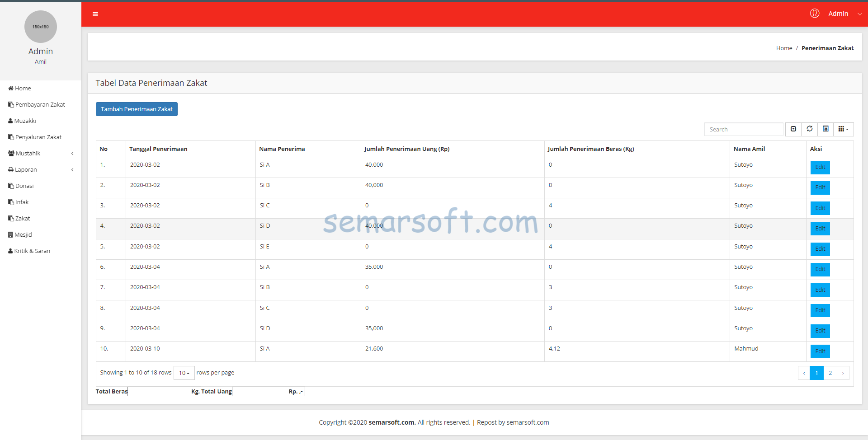
Task: Click the refresh icon above the table
Action: [x=809, y=129]
